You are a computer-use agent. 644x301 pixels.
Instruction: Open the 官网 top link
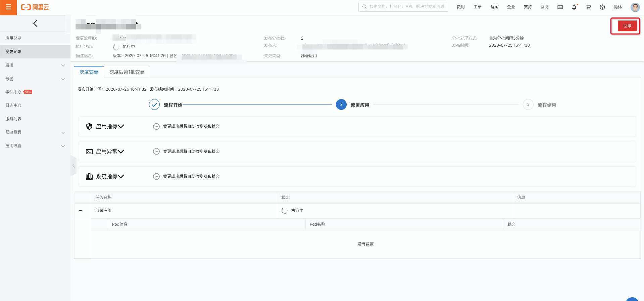pos(545,7)
